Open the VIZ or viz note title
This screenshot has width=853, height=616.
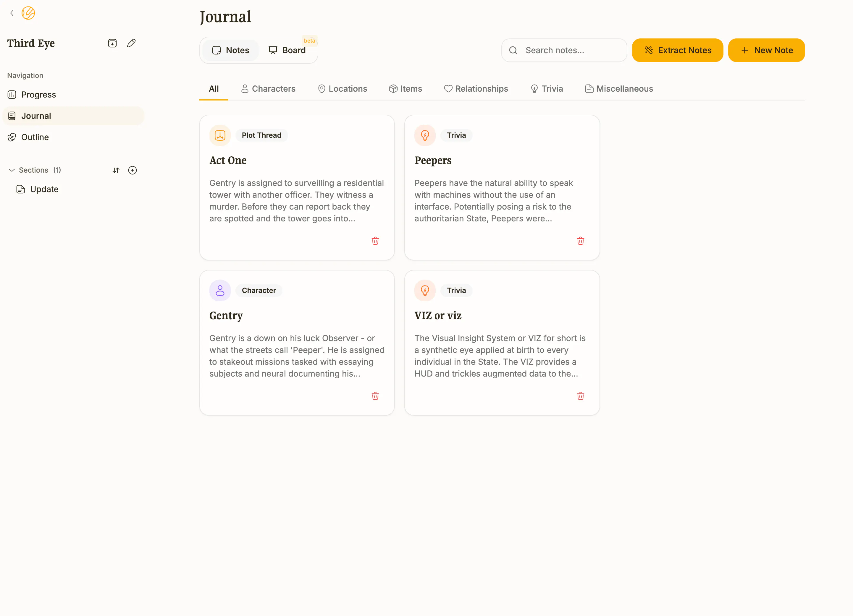coord(438,316)
